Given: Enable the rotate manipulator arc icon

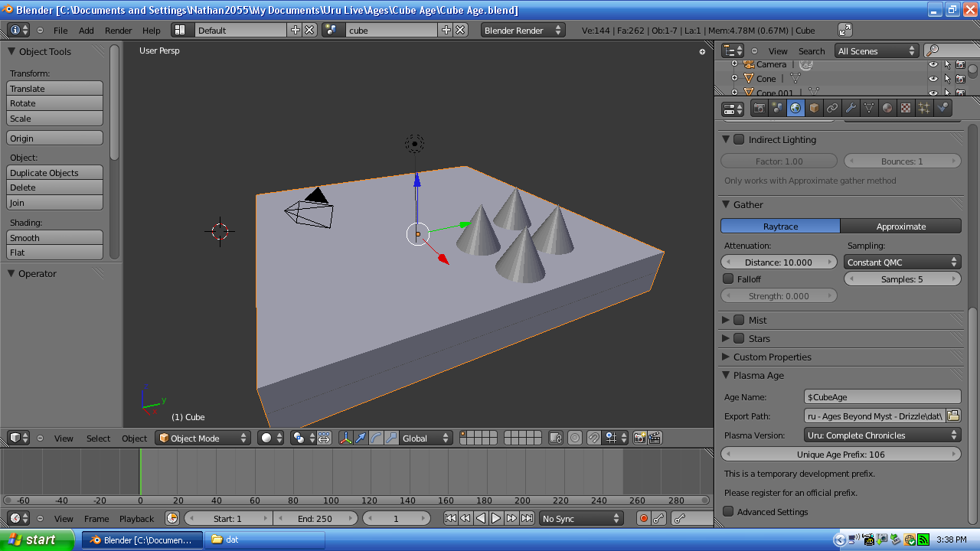Looking at the screenshot, I should pos(376,438).
